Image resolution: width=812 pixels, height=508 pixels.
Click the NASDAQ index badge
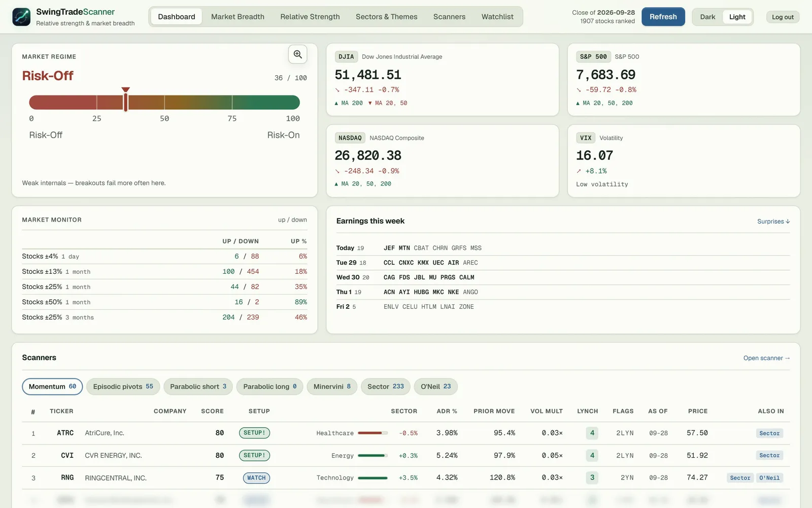[x=350, y=138]
